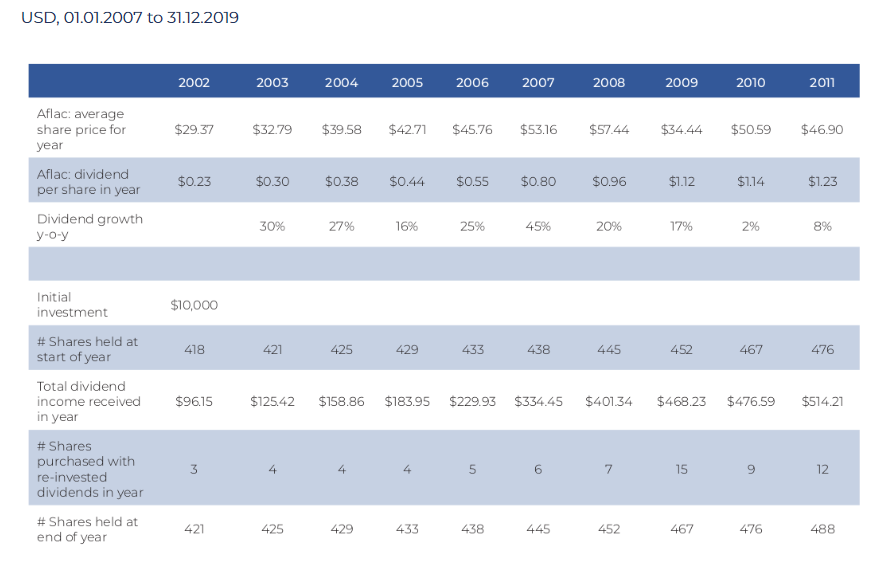Click the dividend per share cell $0.23
The width and height of the screenshot is (869, 581).
[195, 182]
